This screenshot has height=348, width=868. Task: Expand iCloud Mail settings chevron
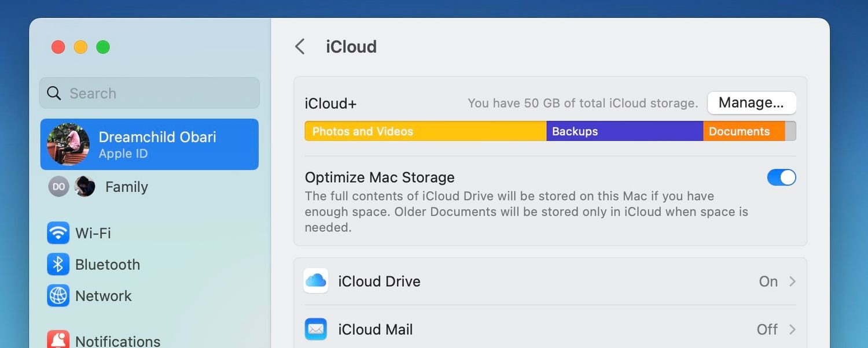[x=792, y=330]
